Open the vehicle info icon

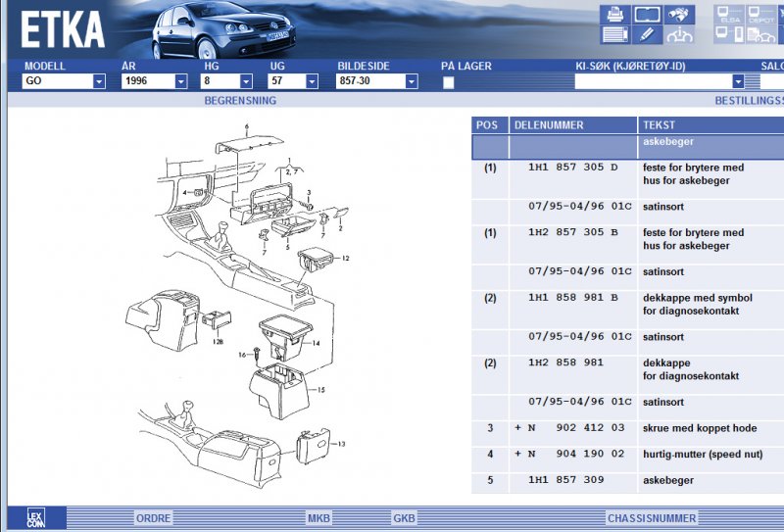click(679, 36)
